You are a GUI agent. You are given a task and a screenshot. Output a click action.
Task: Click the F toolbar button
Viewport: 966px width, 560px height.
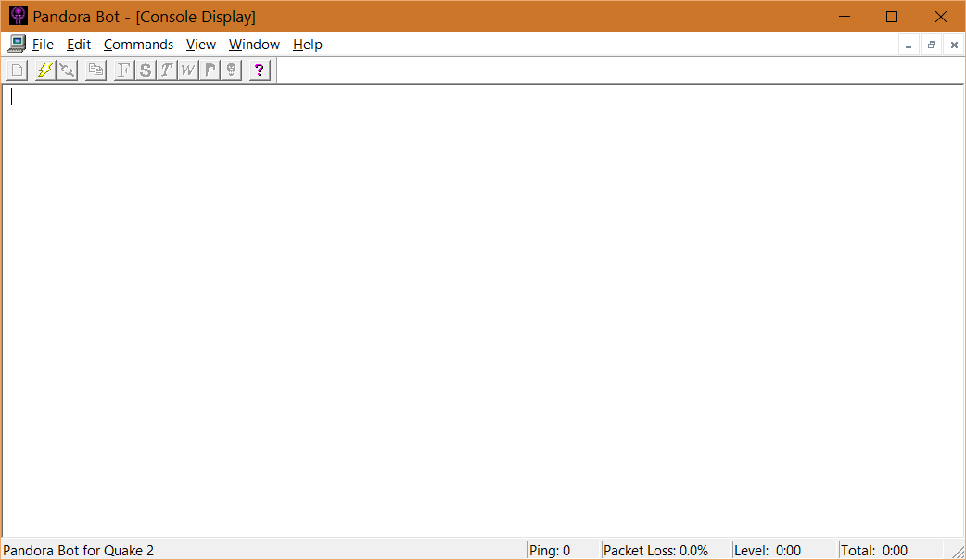pyautogui.click(x=124, y=70)
